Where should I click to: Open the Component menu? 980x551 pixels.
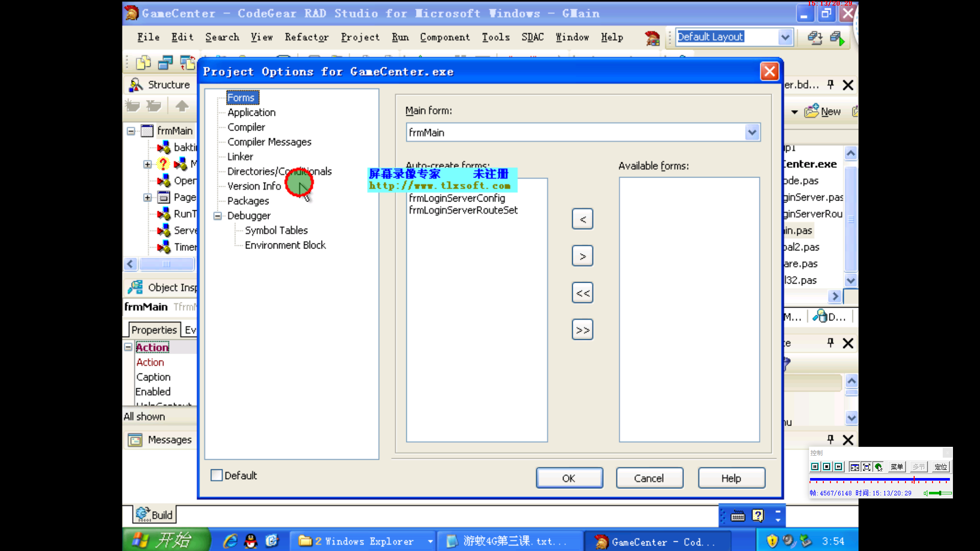click(x=445, y=37)
